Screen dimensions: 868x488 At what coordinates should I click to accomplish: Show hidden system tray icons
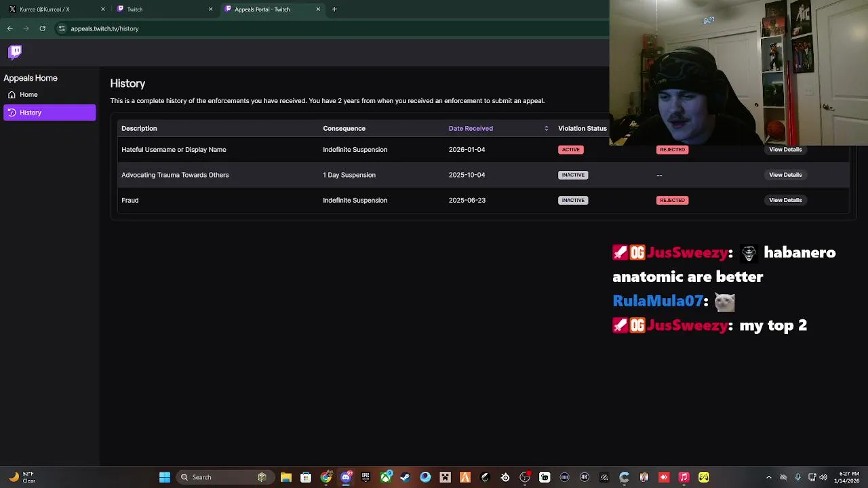click(768, 477)
